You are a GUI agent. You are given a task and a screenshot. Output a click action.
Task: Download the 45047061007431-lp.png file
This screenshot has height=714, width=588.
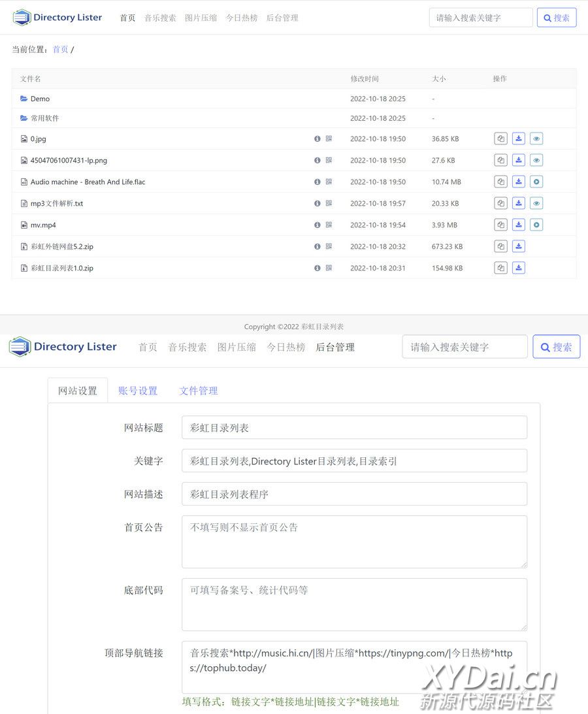tap(518, 160)
